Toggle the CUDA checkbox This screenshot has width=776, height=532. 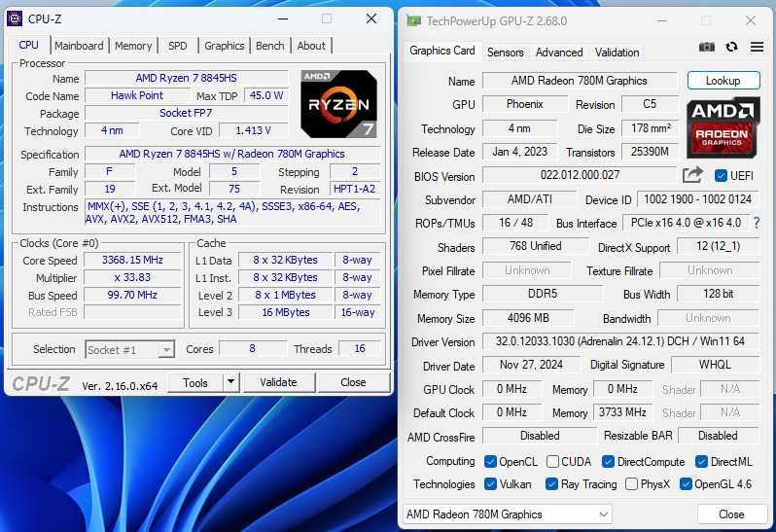(x=552, y=461)
